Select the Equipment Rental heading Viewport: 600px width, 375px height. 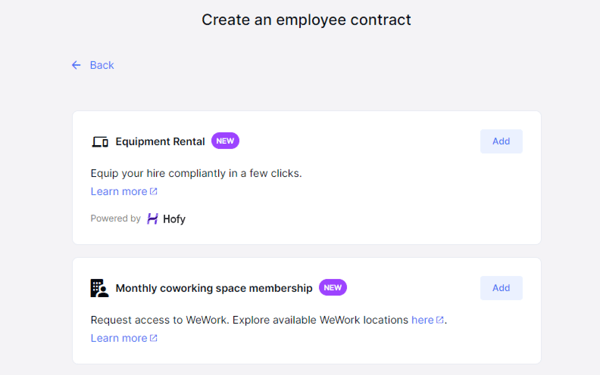tap(160, 142)
